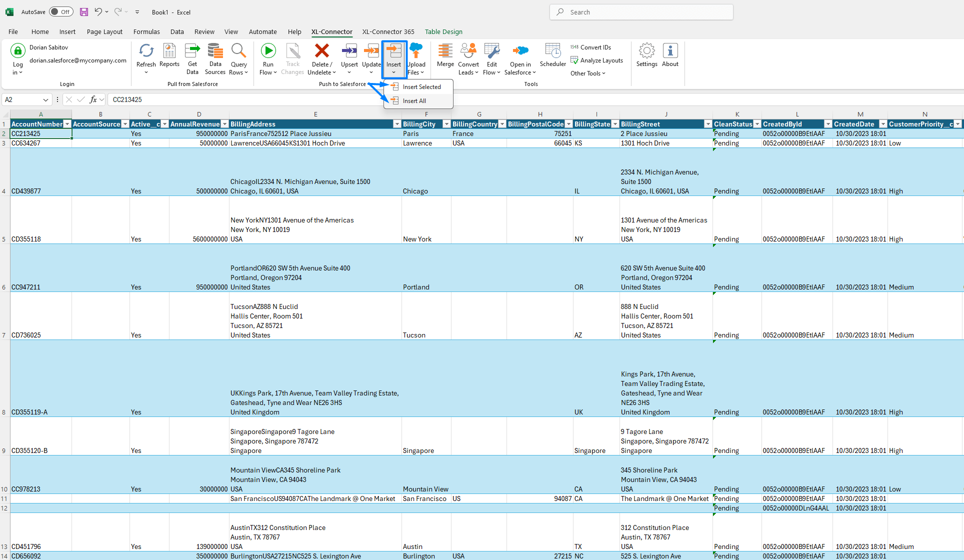Click the Run Flow play icon
Screen dimensions: 964x560
268,51
